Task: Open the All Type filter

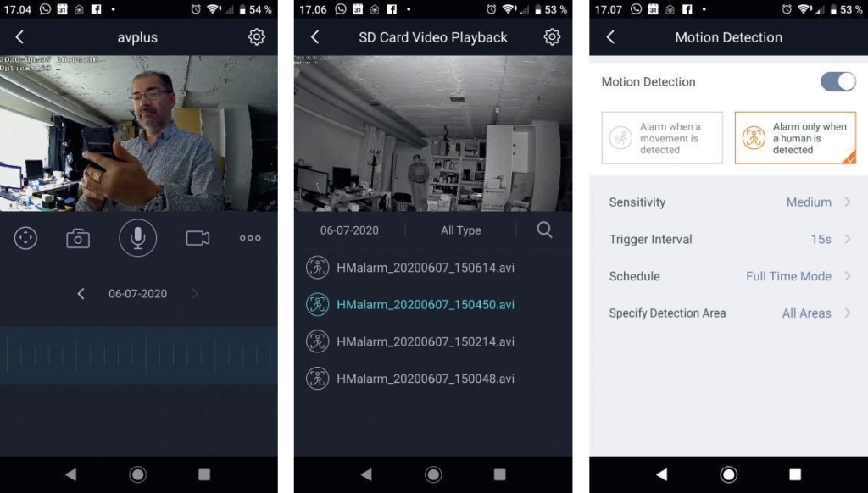Action: coord(460,230)
